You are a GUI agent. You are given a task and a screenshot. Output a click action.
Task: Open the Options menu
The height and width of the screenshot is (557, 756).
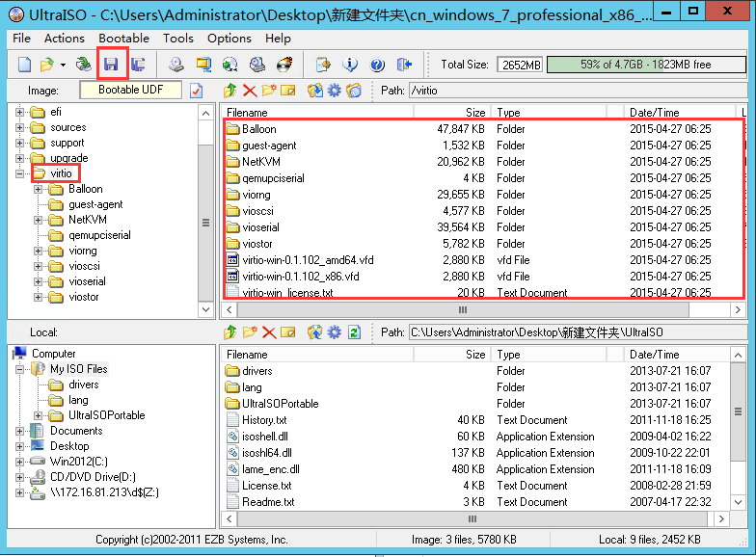point(229,39)
